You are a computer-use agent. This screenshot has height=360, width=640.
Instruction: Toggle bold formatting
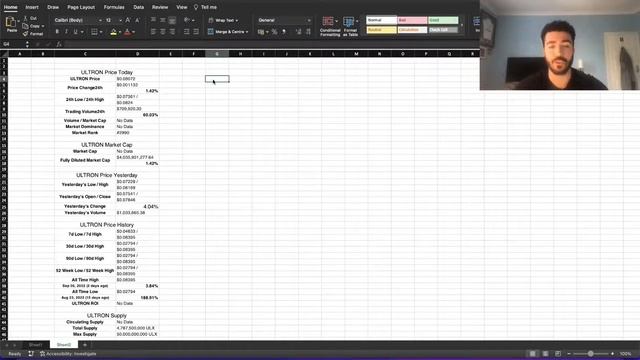coord(57,32)
